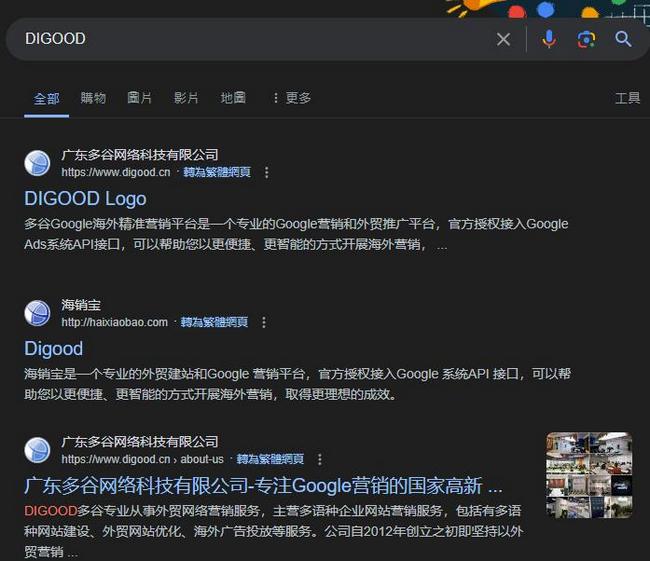Screen dimensions: 650x561
Task: Click the globe favicon of 海销宝 result
Action: [37, 313]
